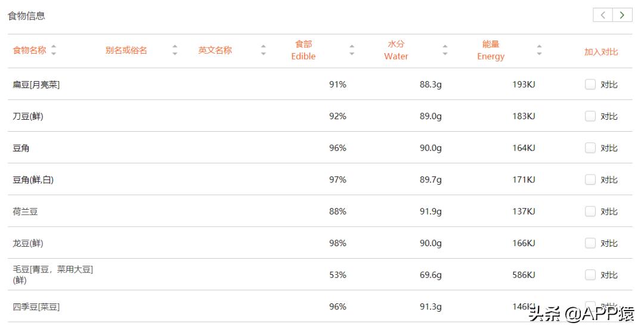The image size is (644, 332).
Task: Sort by 英文名称 column arrows
Action: (264, 50)
